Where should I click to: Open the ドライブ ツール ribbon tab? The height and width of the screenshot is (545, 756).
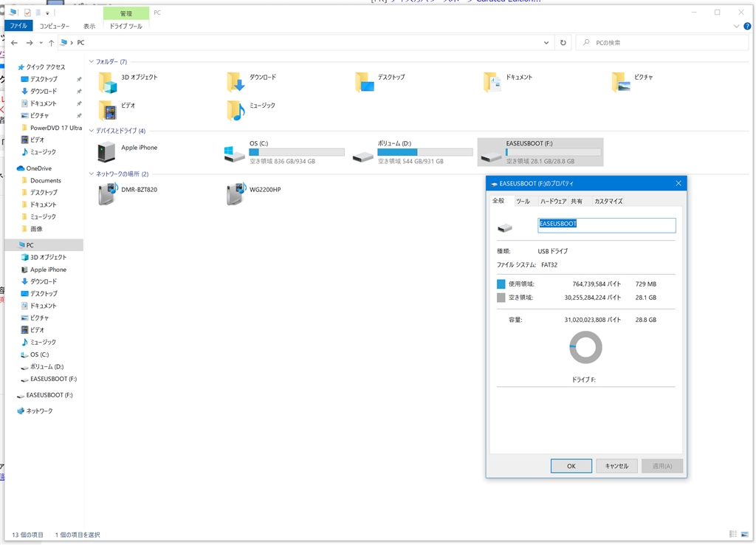tap(126, 26)
